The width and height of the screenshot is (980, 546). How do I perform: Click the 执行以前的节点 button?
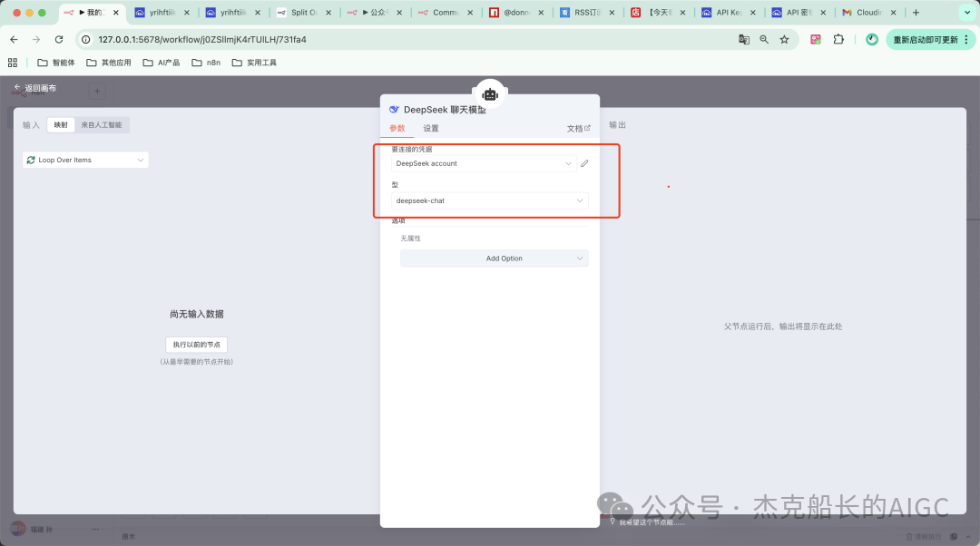click(x=196, y=345)
